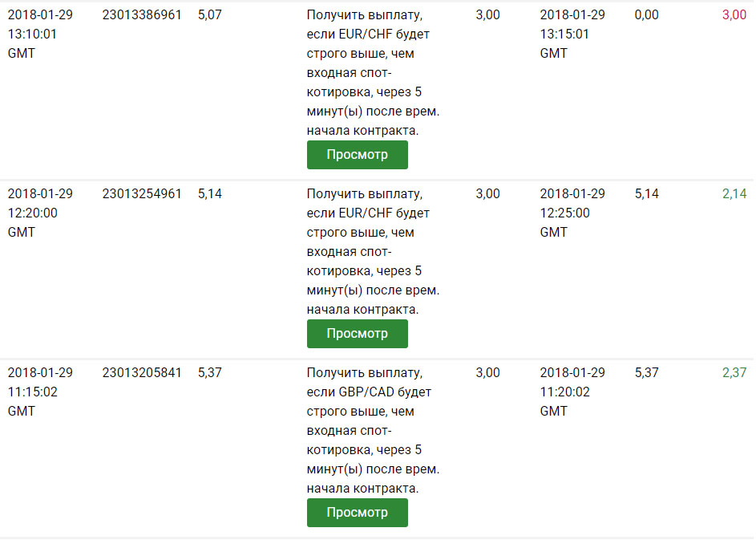The height and width of the screenshot is (544, 756).
Task: Click sell time 13:15:01 GMT cell
Action: (x=572, y=34)
